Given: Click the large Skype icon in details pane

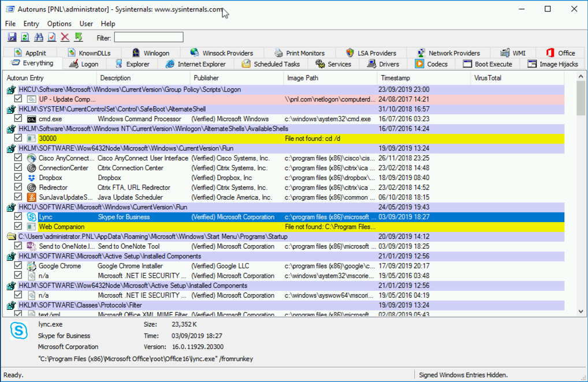Looking at the screenshot, I should [18, 331].
